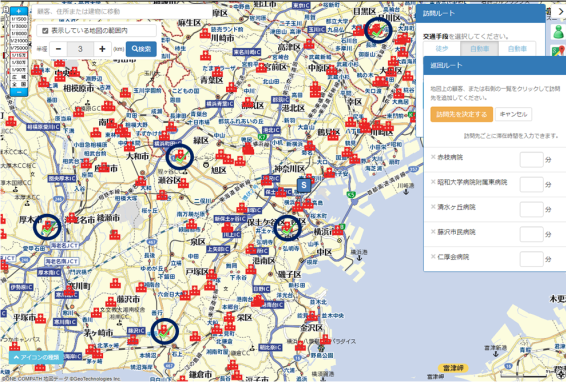The image size is (567, 382).
Task: Increase search radius with plus stepper
Action: coord(102,49)
